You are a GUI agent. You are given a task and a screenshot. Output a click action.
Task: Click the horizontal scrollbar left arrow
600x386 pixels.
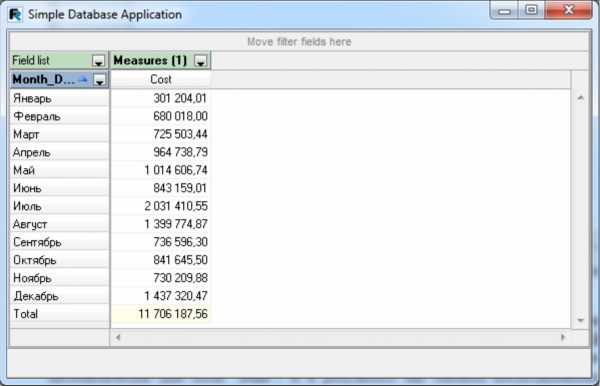pos(118,337)
